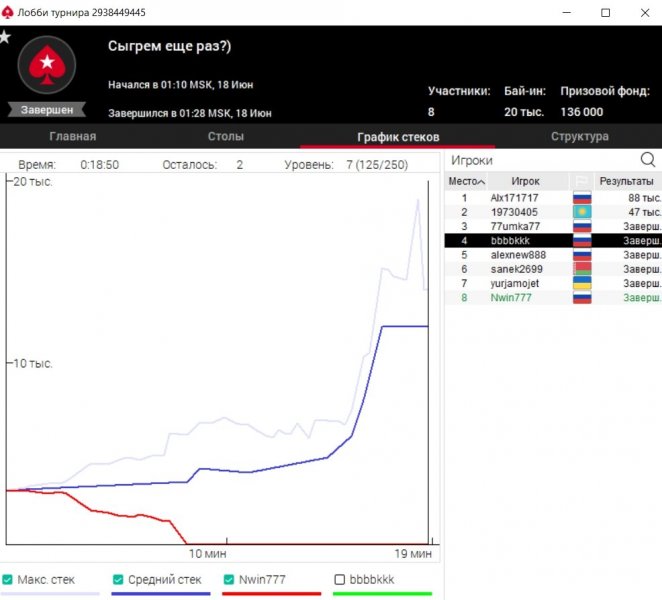Click the favorite star icon in top-left
The image size is (662, 600).
coord(5,38)
